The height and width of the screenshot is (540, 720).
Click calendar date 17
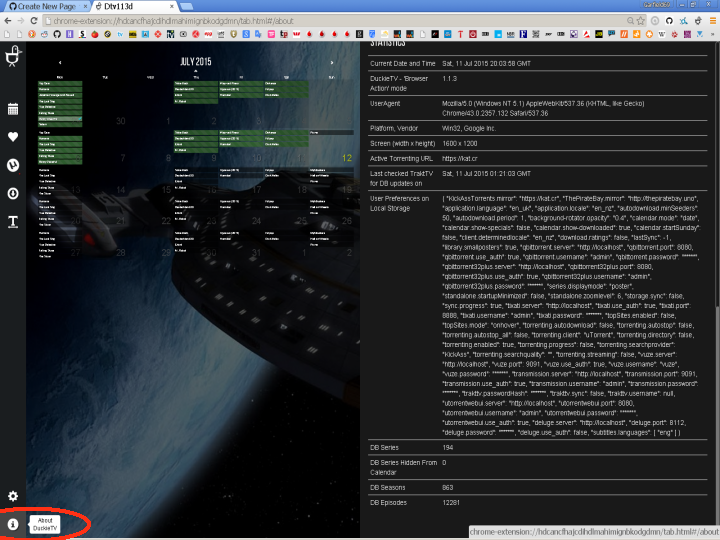click(x=256, y=190)
